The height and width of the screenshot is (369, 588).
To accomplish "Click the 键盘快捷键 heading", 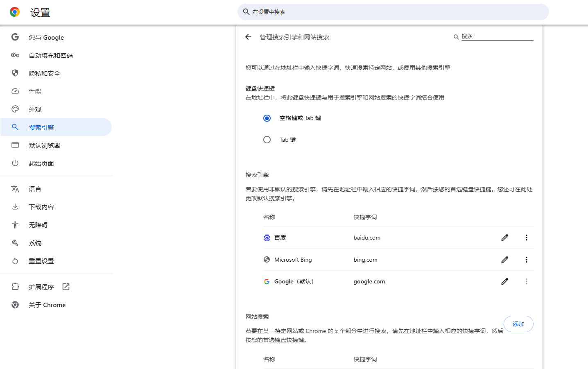I will (x=260, y=88).
